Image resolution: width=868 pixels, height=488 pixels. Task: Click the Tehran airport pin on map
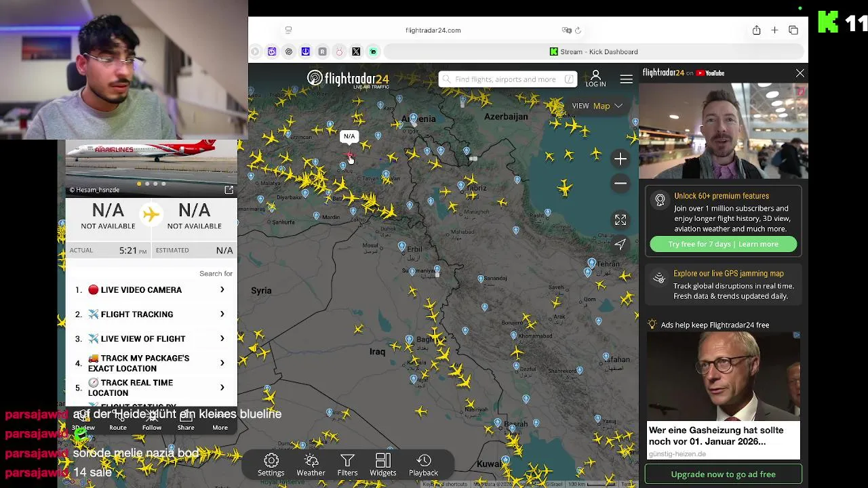click(x=592, y=262)
